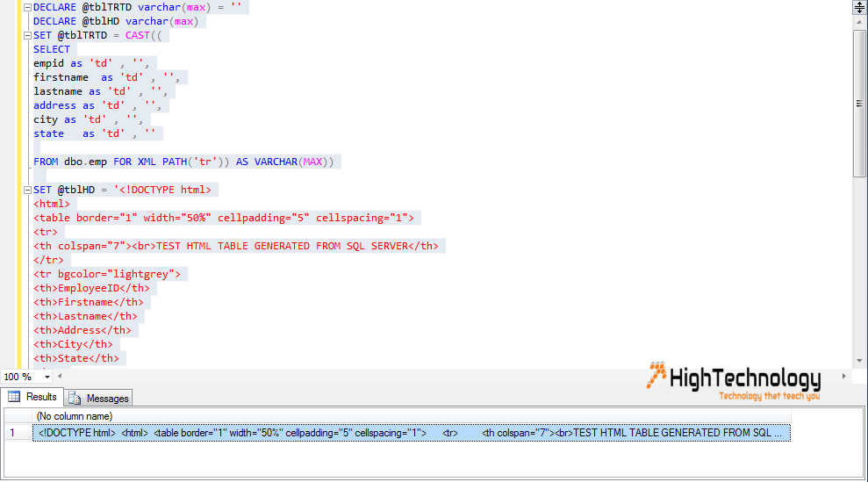Click the <th>Address</th> line

pos(82,331)
